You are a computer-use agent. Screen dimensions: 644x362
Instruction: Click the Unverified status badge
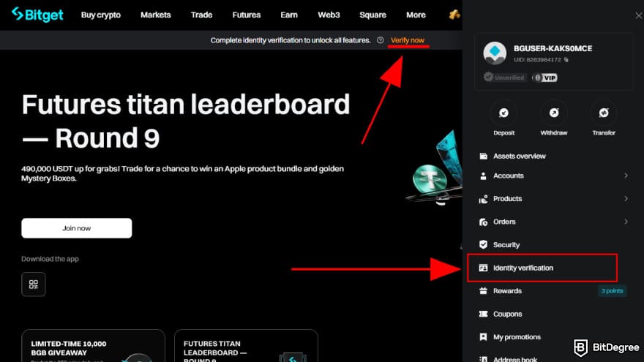tap(504, 78)
